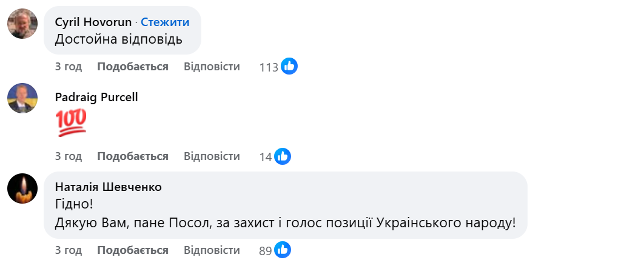Reply to Padraig Purcell's comment
This screenshot has height=260, width=644.
212,156
